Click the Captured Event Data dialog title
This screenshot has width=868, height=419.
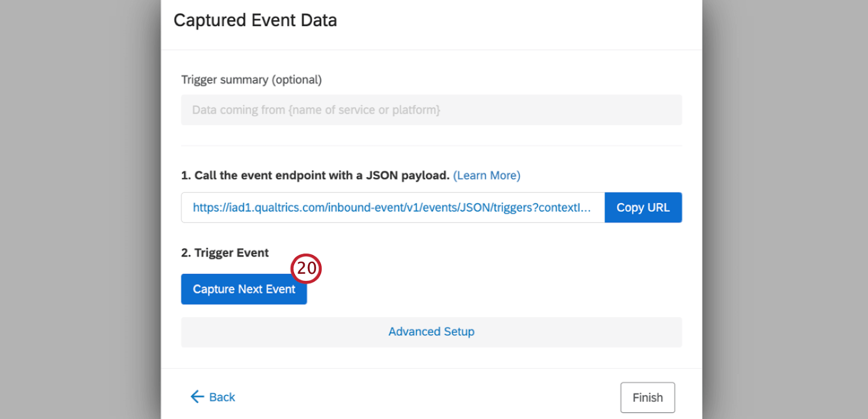(255, 20)
